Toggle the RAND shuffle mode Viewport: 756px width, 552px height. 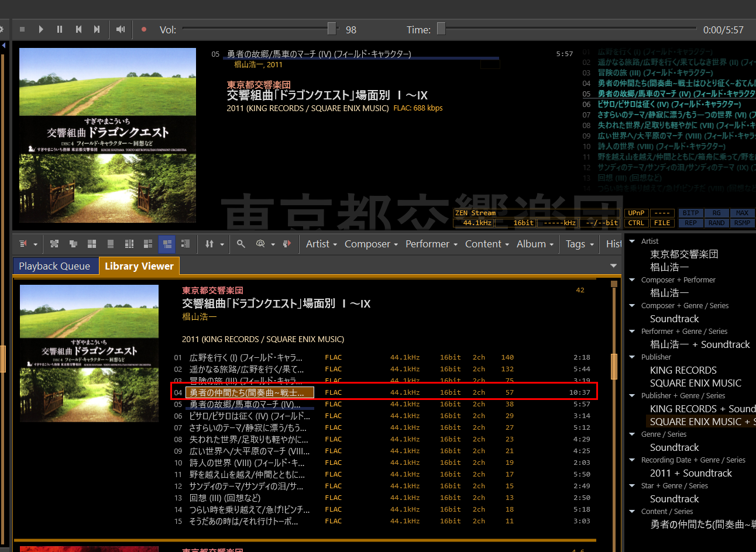coord(716,223)
